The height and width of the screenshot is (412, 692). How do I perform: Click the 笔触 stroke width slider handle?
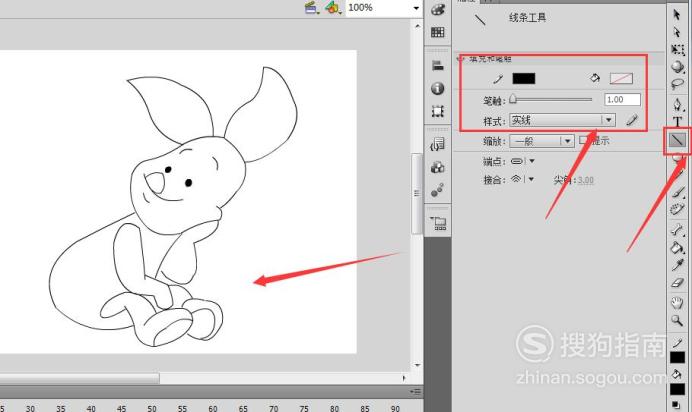coord(513,99)
